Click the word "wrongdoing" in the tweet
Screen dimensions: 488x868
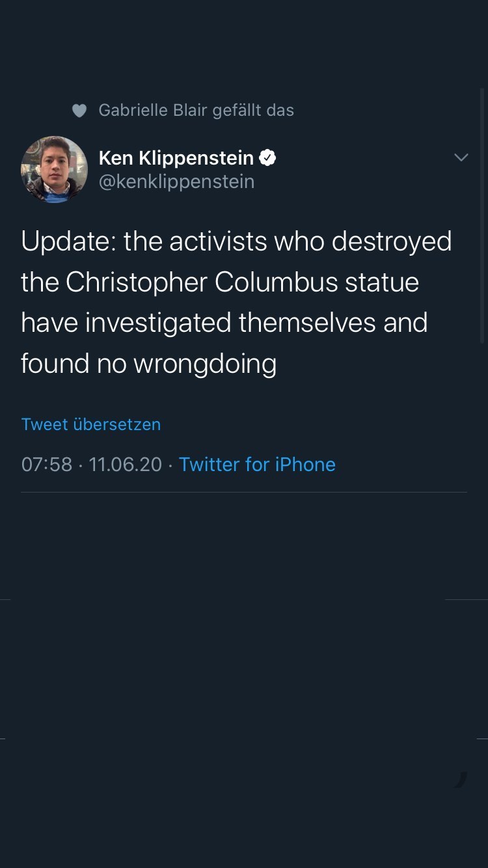[x=205, y=364]
